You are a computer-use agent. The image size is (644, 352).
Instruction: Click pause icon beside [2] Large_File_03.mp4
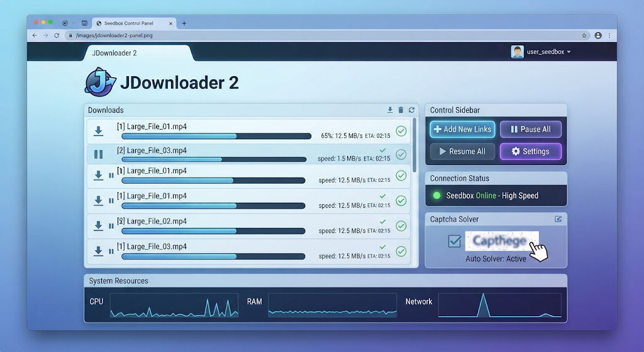(x=99, y=154)
